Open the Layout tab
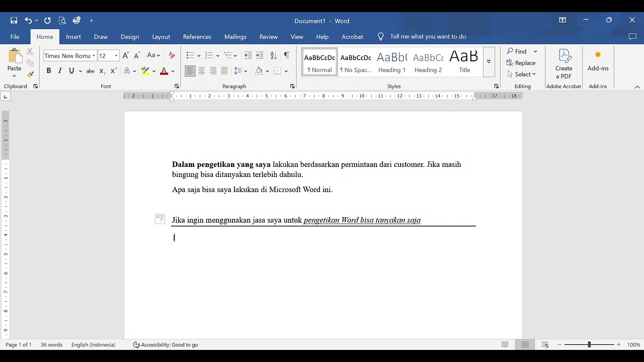 coord(161,37)
